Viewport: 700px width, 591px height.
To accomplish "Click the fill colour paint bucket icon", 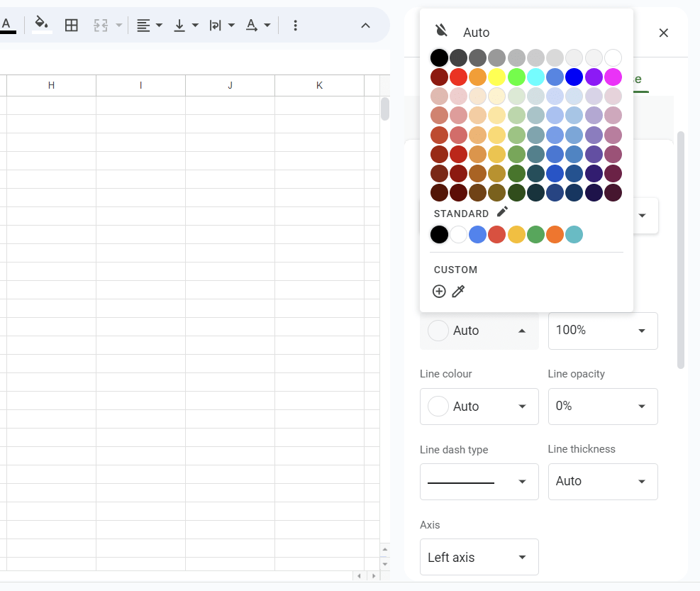I will pos(42,25).
